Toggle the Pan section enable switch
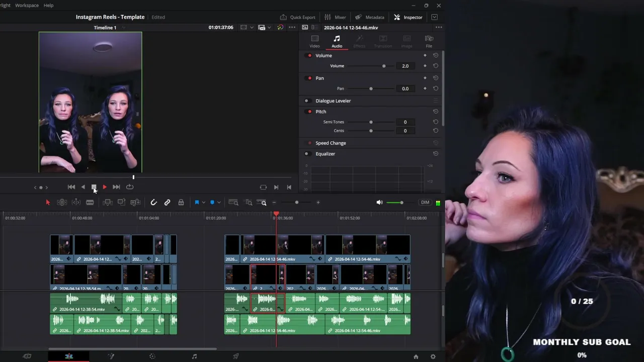Viewport: 644px width, 362px height. 308,78
